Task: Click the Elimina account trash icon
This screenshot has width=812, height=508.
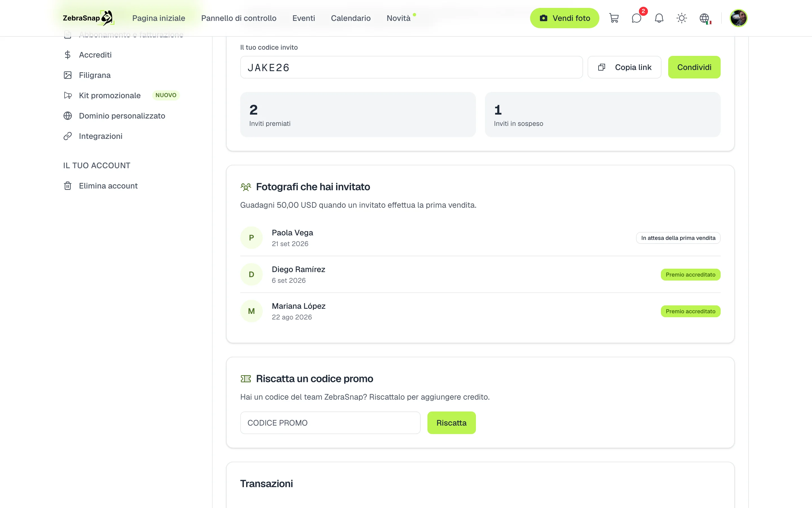Action: coord(67,186)
